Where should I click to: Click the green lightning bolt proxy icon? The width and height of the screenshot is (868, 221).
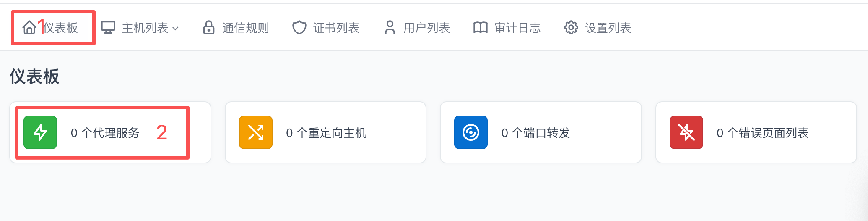[40, 132]
